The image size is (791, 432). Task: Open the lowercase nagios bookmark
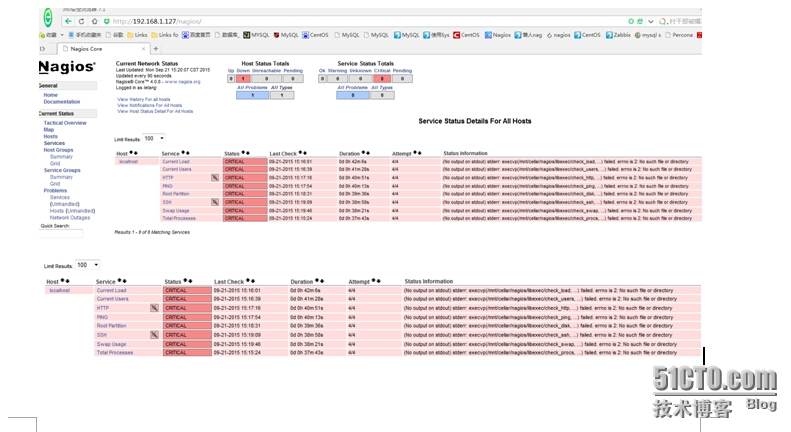click(558, 35)
